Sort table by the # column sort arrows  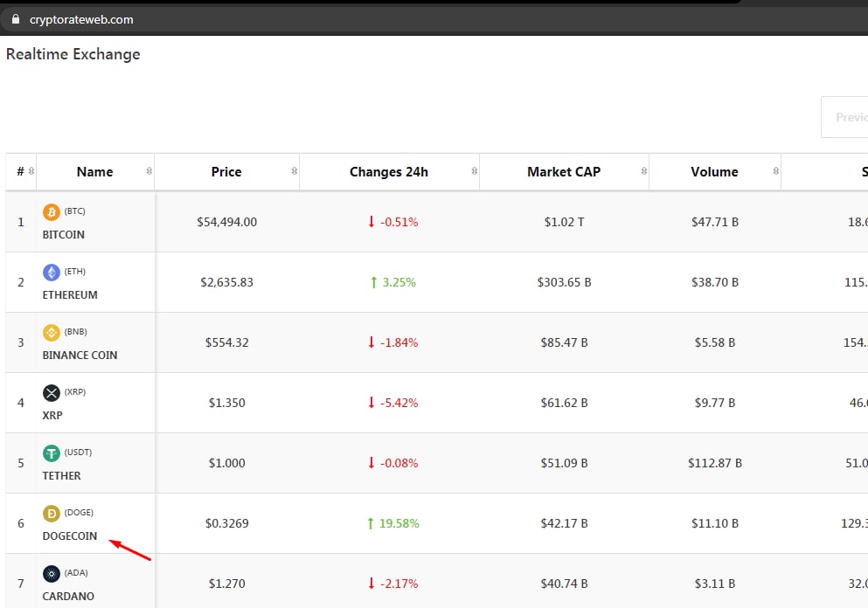[x=31, y=171]
